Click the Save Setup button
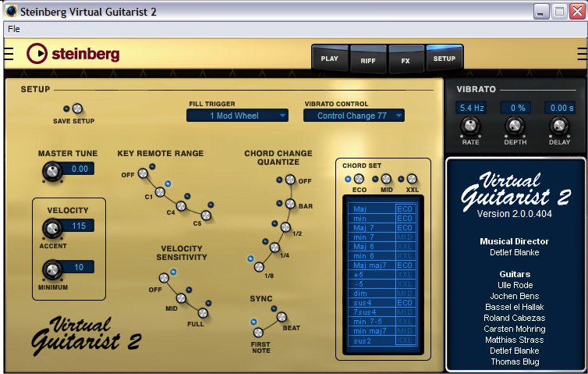This screenshot has width=588, height=374. [x=77, y=109]
